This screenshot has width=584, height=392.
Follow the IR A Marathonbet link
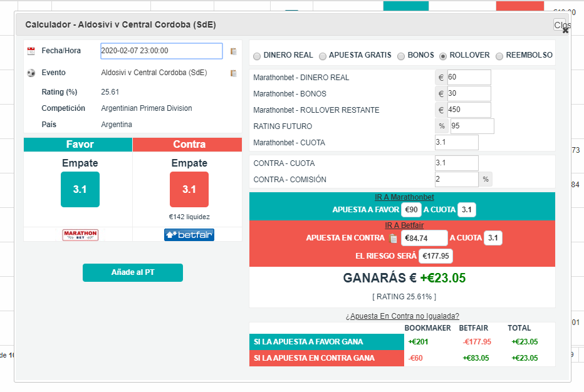tap(404, 197)
